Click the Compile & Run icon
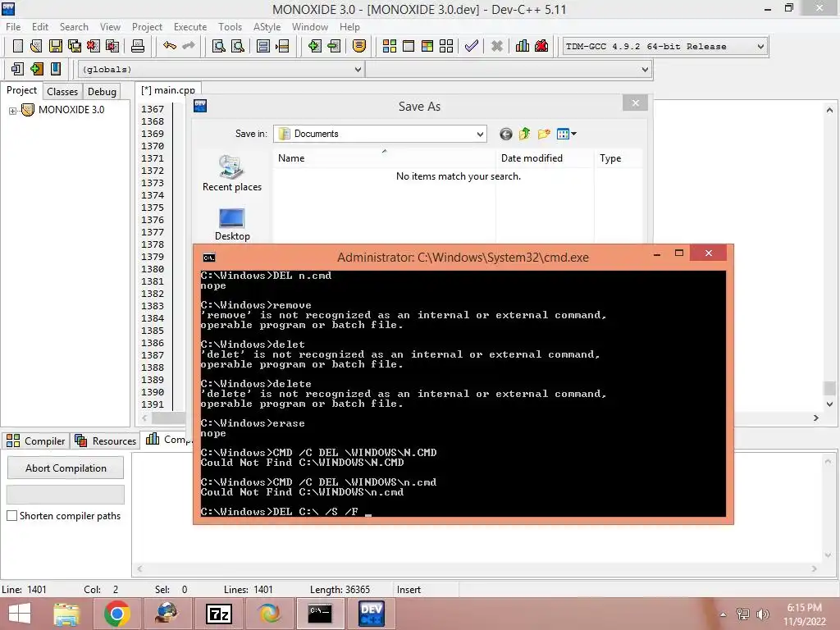The height and width of the screenshot is (630, 840). click(427, 46)
